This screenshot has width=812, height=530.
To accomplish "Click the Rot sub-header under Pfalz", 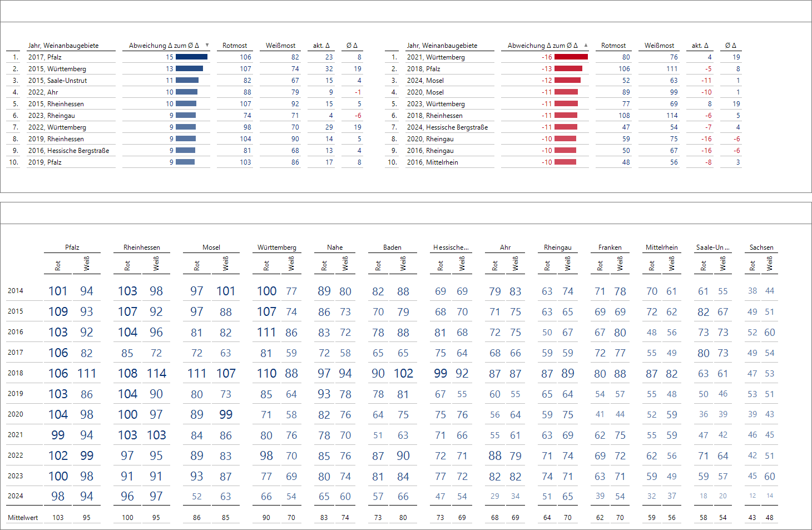I will (58, 266).
